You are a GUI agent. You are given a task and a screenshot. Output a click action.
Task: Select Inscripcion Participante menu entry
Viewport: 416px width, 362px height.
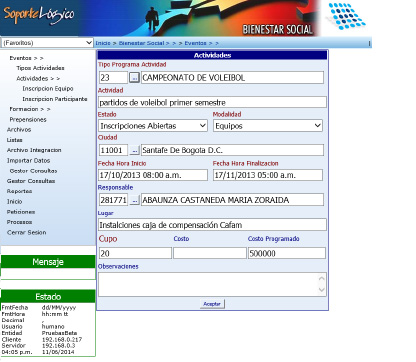pos(55,99)
